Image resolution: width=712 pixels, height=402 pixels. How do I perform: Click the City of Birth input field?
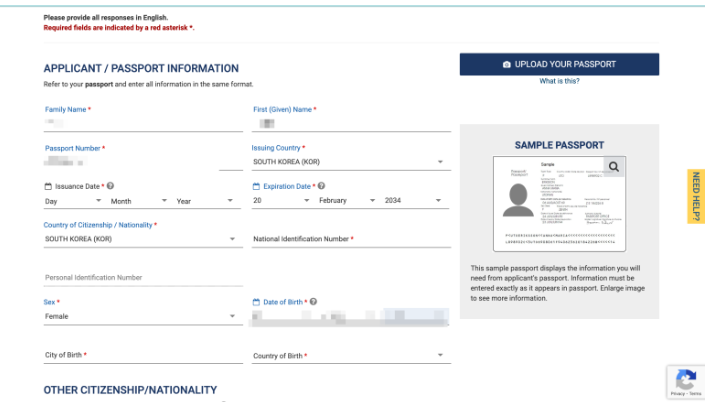[x=143, y=355]
